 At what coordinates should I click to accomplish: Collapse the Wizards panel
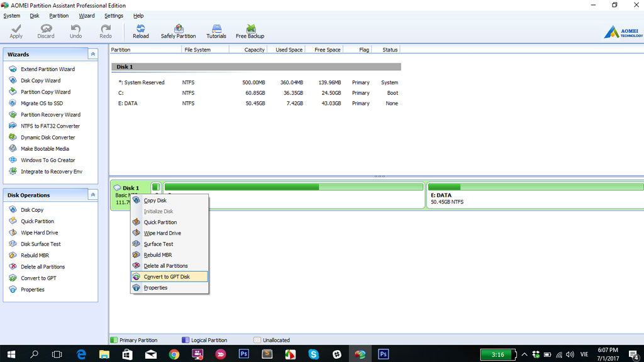click(93, 54)
